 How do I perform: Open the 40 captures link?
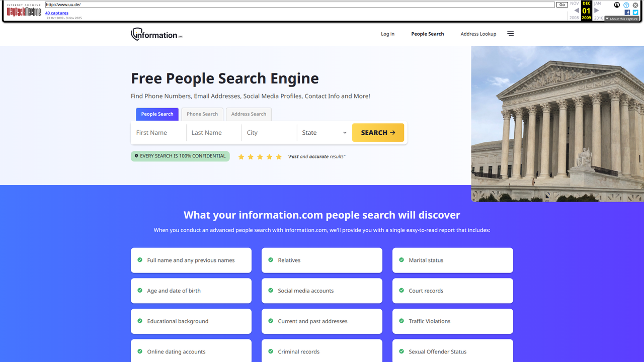57,13
